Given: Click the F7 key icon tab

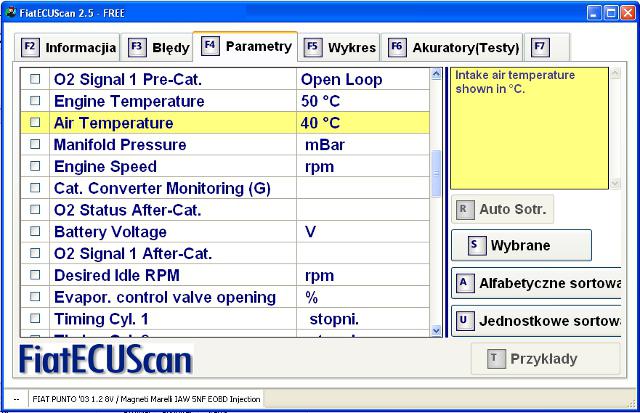Looking at the screenshot, I should [x=540, y=47].
